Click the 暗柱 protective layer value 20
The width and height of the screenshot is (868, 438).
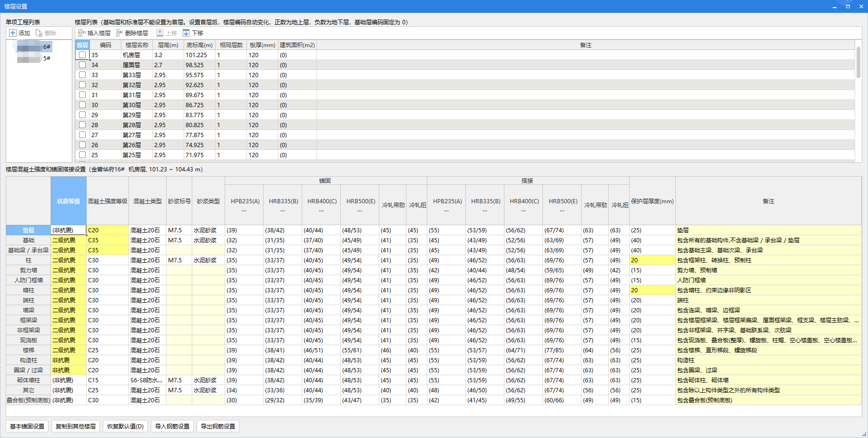pyautogui.click(x=652, y=290)
